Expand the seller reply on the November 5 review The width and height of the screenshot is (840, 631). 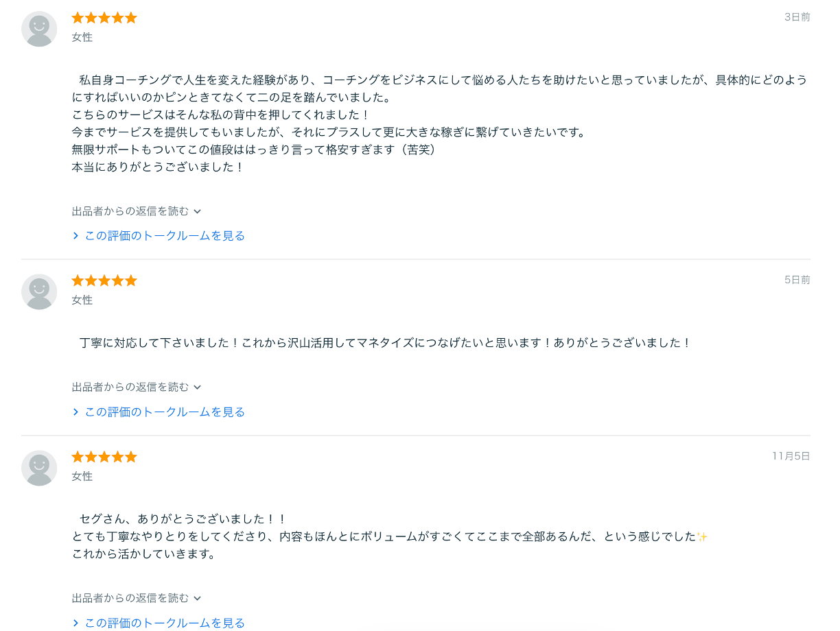[x=135, y=597]
